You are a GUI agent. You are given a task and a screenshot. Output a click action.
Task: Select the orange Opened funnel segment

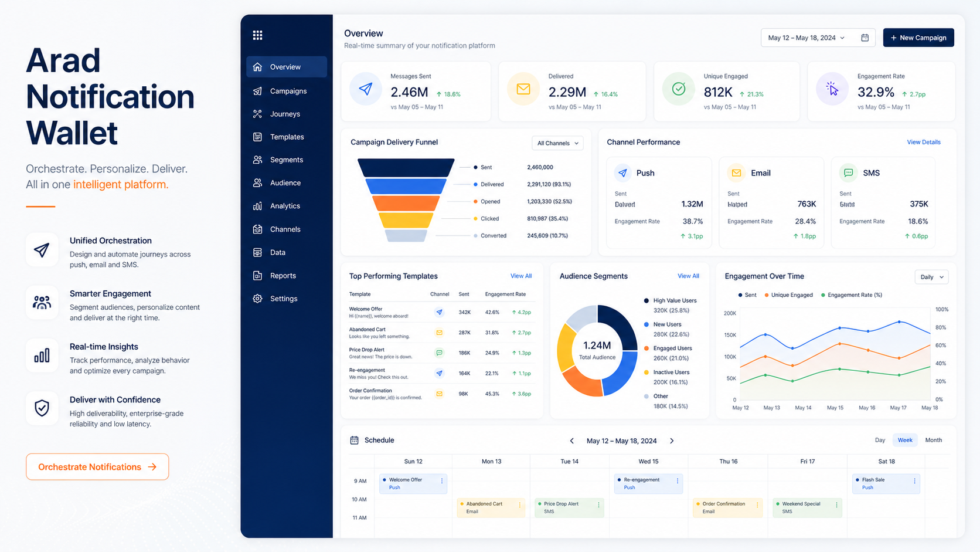click(406, 203)
